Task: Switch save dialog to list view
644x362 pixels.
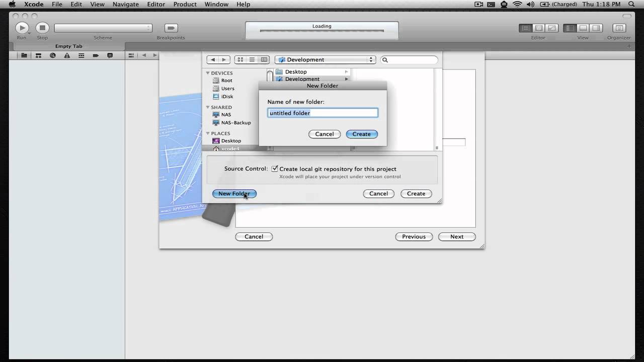Action: pyautogui.click(x=252, y=59)
